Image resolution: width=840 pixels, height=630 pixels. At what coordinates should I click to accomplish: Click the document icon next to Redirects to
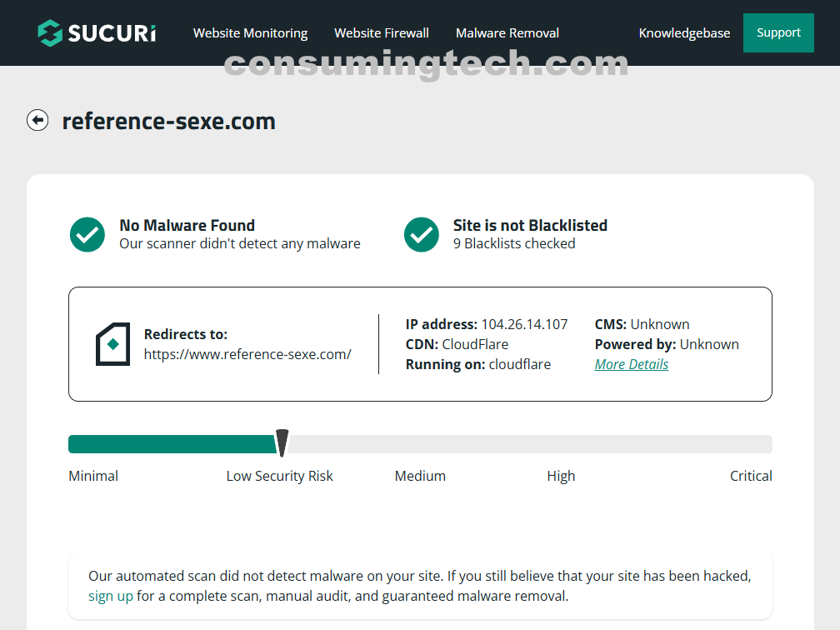[112, 344]
